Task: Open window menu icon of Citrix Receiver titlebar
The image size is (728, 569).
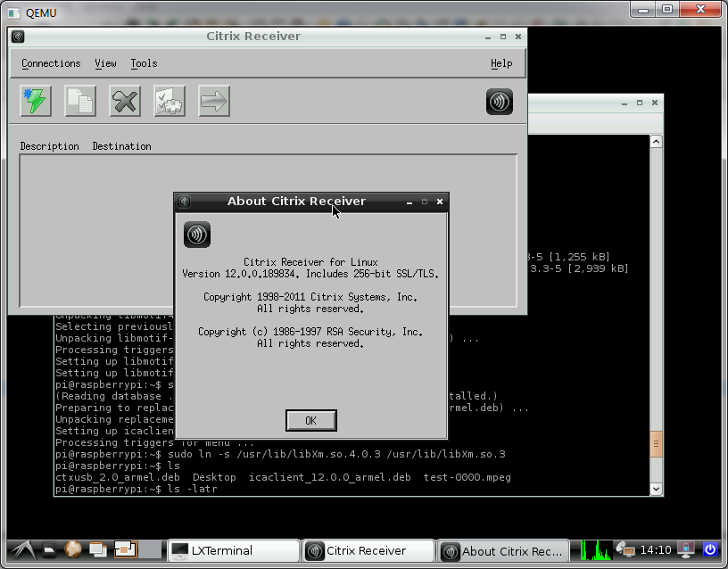Action: (18, 37)
